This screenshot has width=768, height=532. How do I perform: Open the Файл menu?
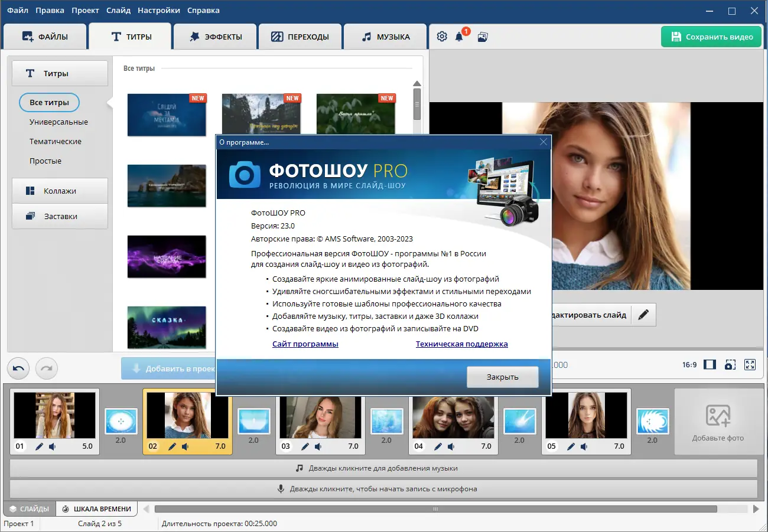(18, 10)
